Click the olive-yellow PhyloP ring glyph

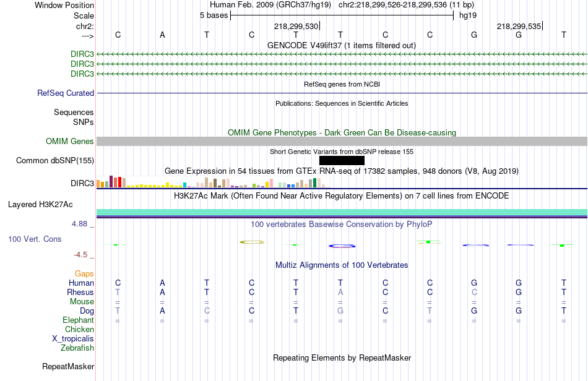tap(252, 242)
